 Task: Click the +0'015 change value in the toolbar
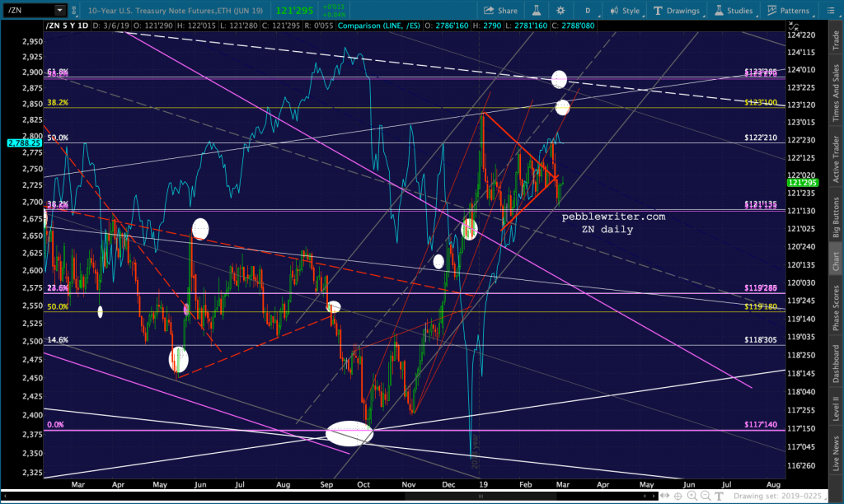334,7
